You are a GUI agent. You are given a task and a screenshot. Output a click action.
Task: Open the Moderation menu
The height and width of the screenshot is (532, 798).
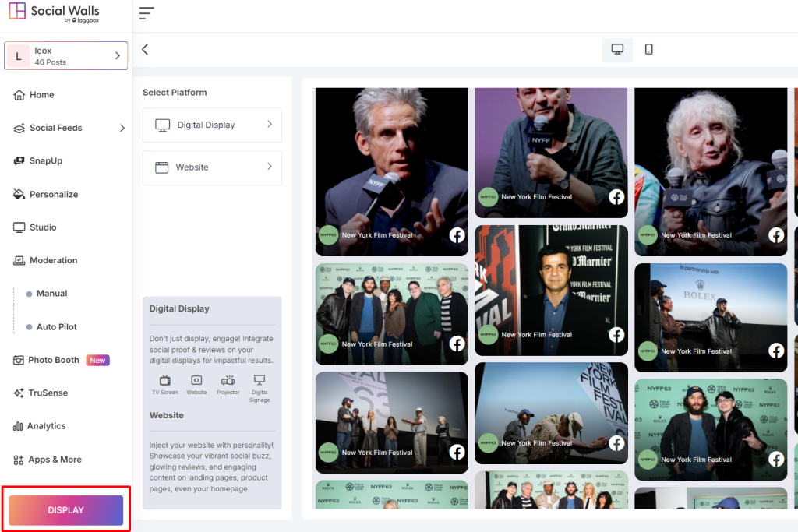(53, 261)
